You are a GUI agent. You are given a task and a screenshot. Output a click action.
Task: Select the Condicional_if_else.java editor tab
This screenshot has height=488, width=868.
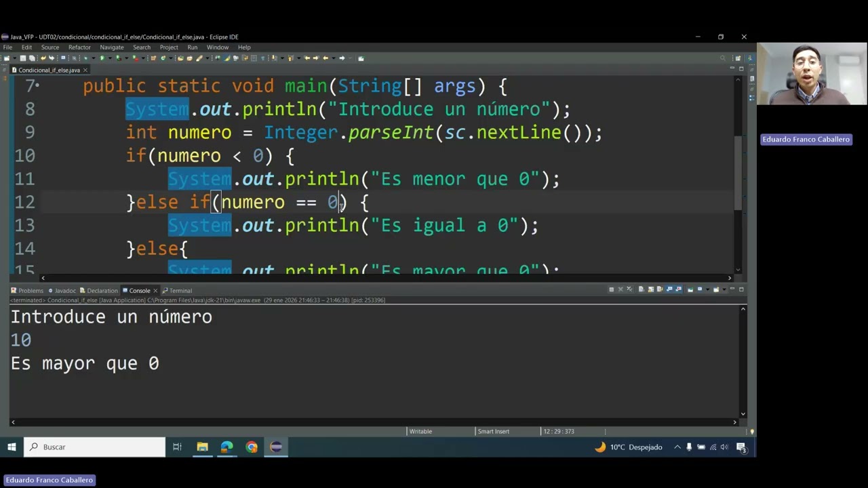coord(49,70)
